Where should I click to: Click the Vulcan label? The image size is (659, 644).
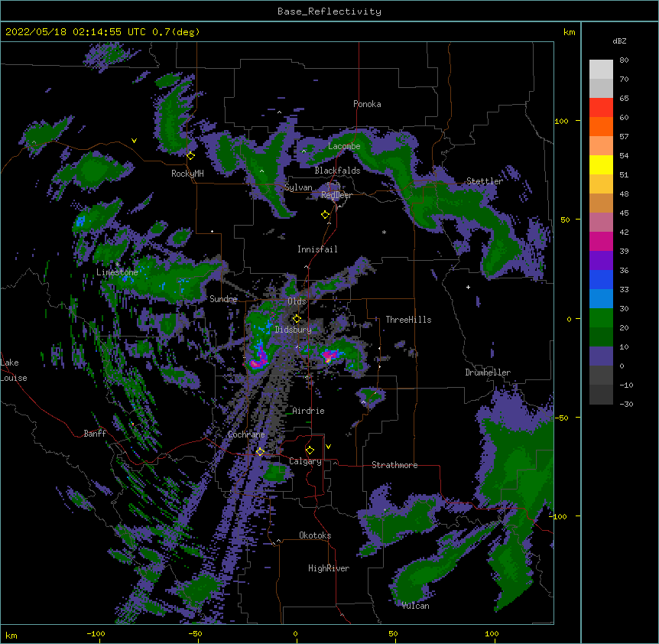415,606
